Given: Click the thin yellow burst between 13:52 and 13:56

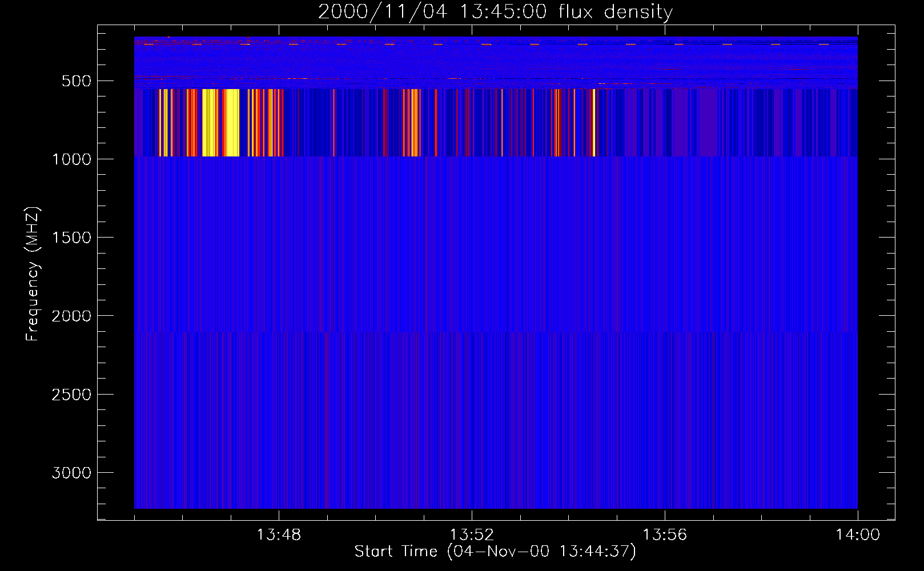Looking at the screenshot, I should (594, 123).
